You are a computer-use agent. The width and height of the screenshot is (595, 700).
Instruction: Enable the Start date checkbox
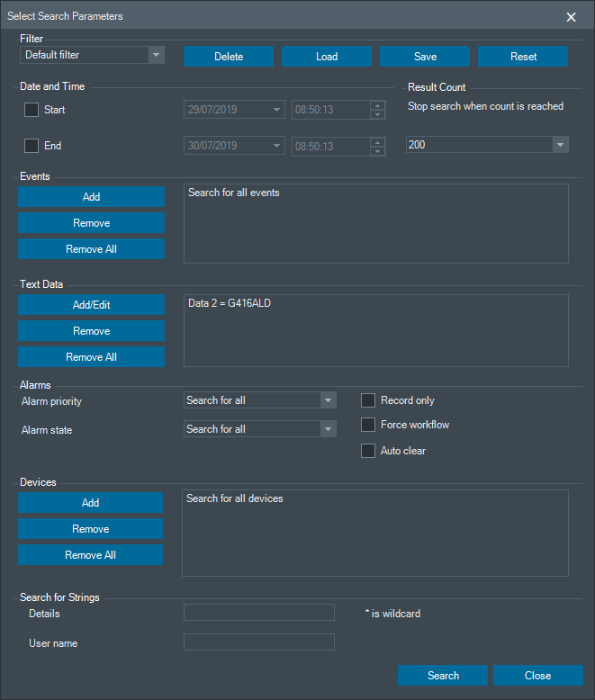click(32, 110)
